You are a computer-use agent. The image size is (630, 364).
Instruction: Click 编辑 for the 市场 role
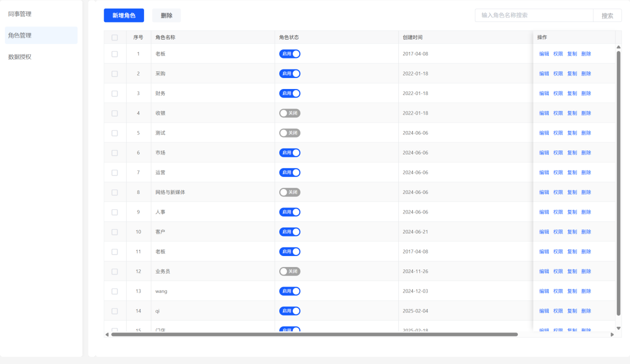pyautogui.click(x=544, y=153)
